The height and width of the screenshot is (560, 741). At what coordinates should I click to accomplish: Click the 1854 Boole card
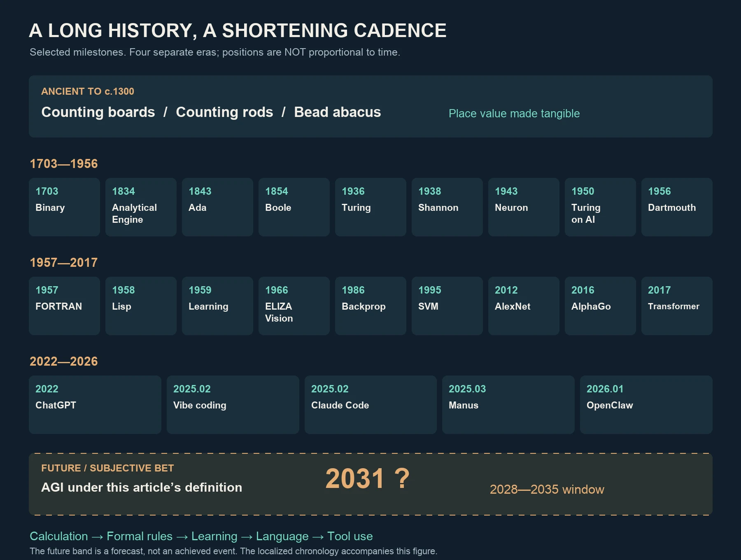point(294,207)
